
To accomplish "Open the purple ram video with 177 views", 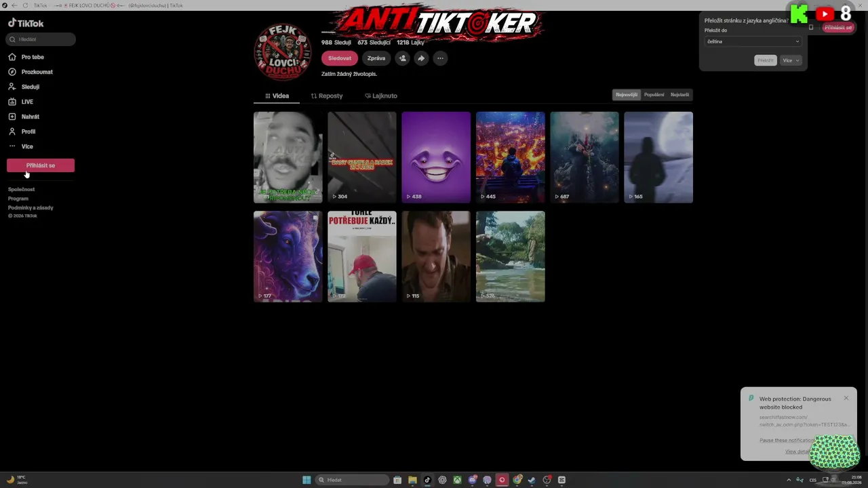I will pos(288,256).
